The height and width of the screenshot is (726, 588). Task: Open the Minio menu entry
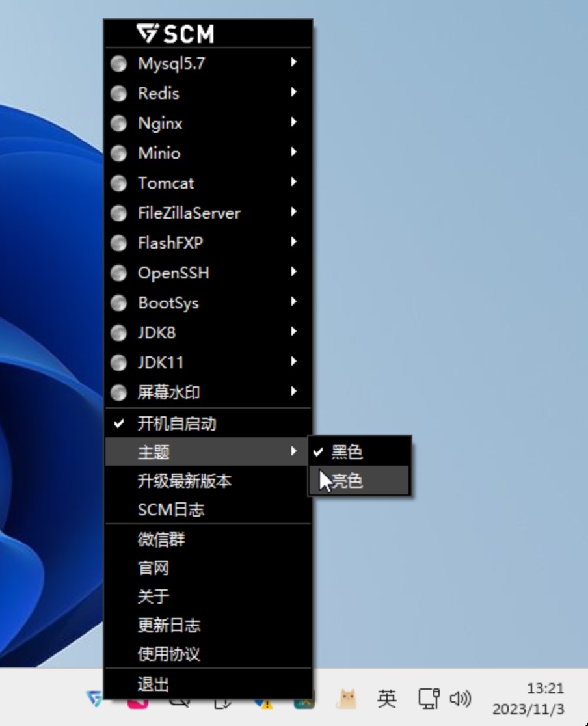coord(208,154)
